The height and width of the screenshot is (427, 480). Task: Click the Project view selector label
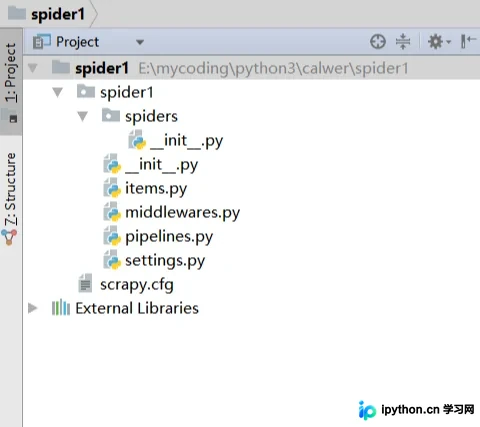point(77,42)
